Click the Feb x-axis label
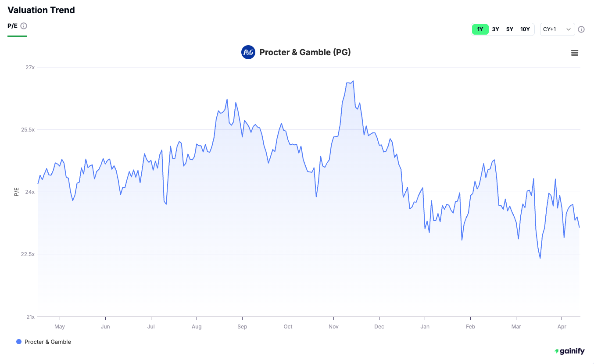Image resolution: width=594 pixels, height=364 pixels. (x=470, y=326)
